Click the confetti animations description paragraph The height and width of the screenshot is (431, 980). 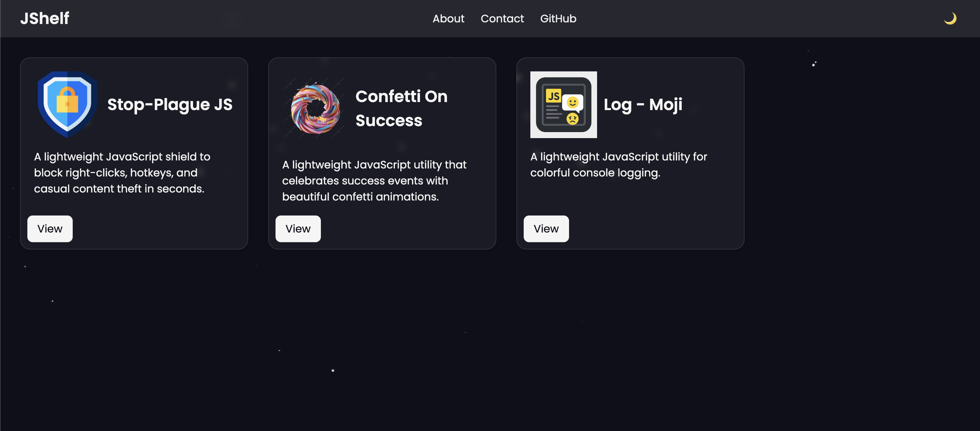(x=374, y=181)
